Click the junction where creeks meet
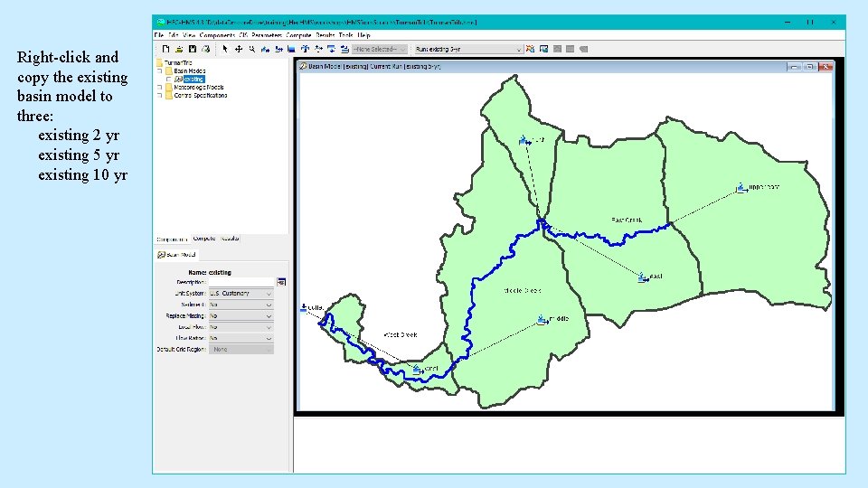868x488 pixels. pos(542,223)
